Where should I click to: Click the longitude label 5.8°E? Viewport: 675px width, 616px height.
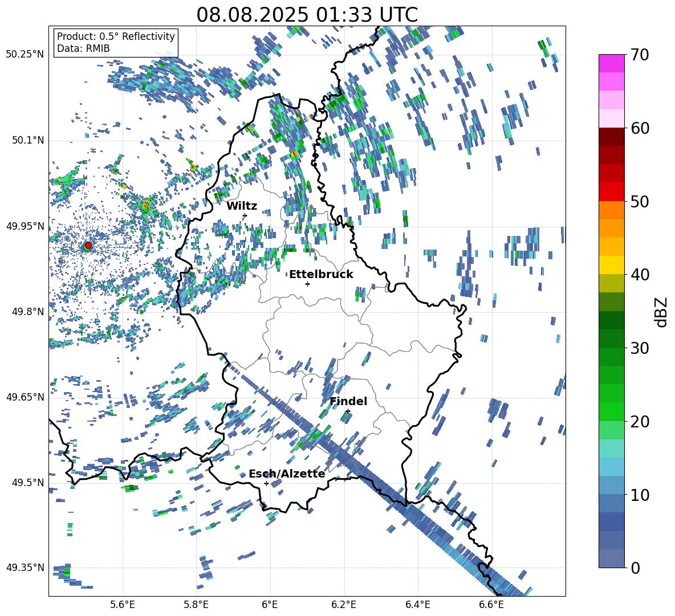click(x=196, y=605)
